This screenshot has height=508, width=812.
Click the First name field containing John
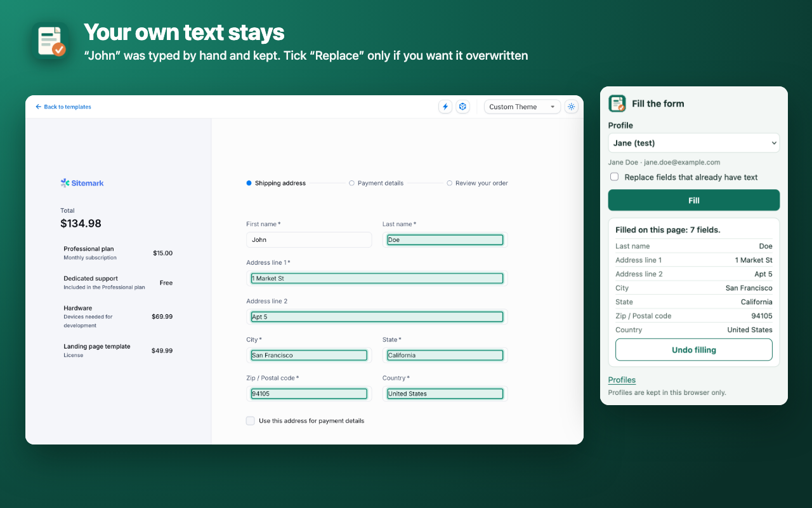coord(309,239)
